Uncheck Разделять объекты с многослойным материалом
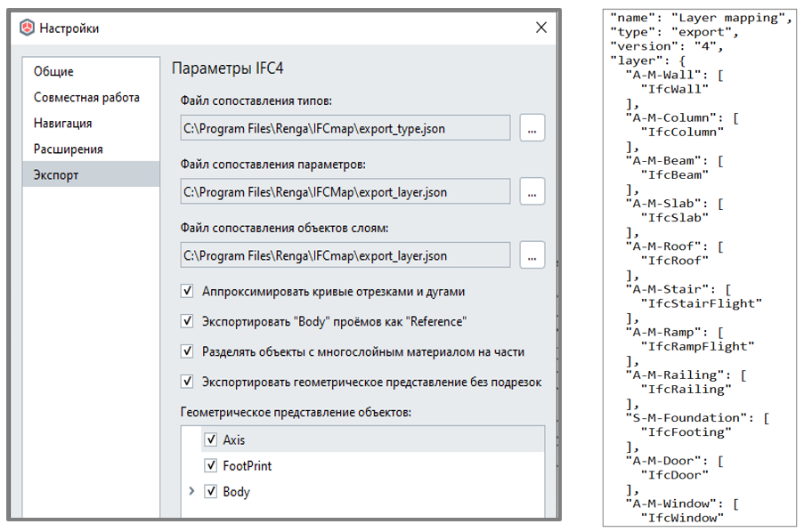Image resolution: width=804 pixels, height=532 pixels. click(x=187, y=351)
